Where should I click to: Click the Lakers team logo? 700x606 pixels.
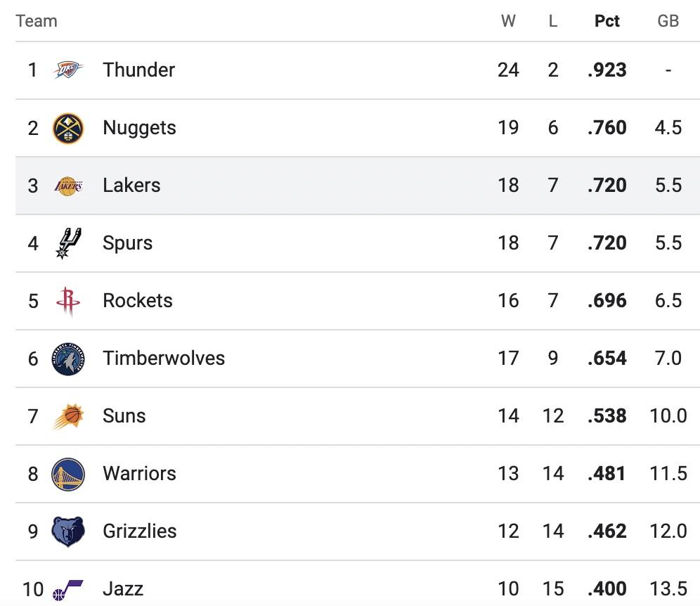click(x=68, y=186)
